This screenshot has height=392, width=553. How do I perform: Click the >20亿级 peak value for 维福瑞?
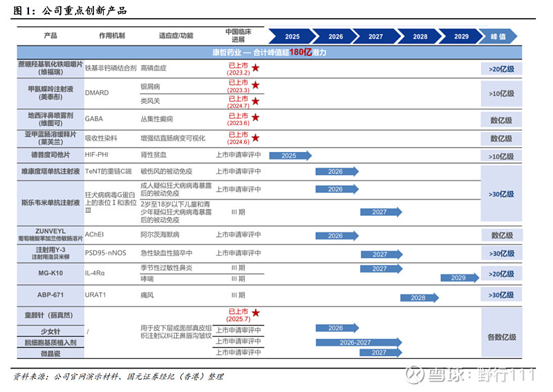[x=501, y=69]
